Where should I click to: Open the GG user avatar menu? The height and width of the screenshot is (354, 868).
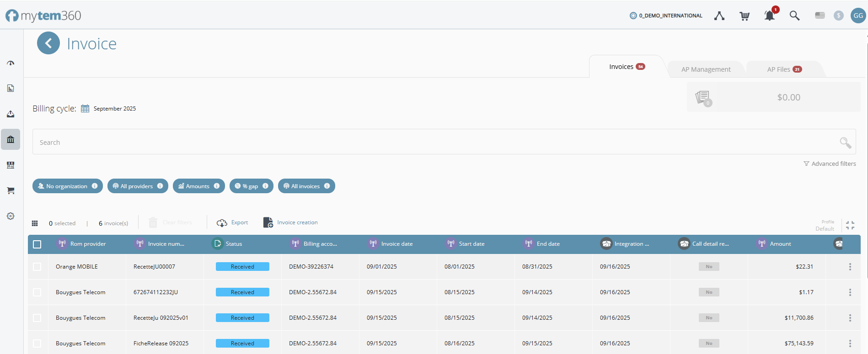(x=858, y=16)
